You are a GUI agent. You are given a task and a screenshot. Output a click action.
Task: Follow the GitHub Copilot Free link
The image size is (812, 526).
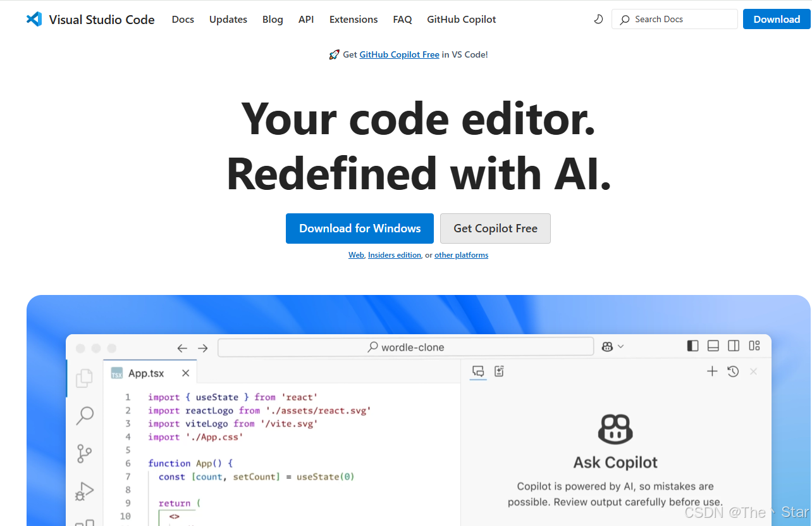coord(399,55)
